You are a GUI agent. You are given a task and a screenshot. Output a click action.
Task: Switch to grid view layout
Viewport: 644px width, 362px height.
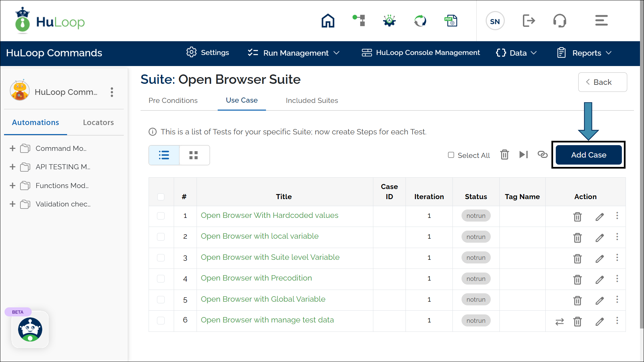194,155
